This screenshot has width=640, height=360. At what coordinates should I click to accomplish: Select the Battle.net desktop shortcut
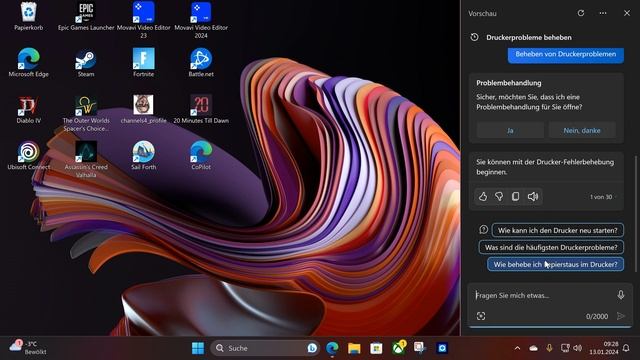201,62
